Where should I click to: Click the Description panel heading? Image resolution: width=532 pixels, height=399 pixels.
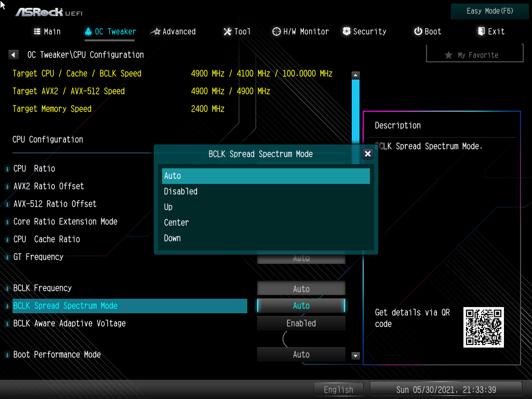[x=397, y=126]
